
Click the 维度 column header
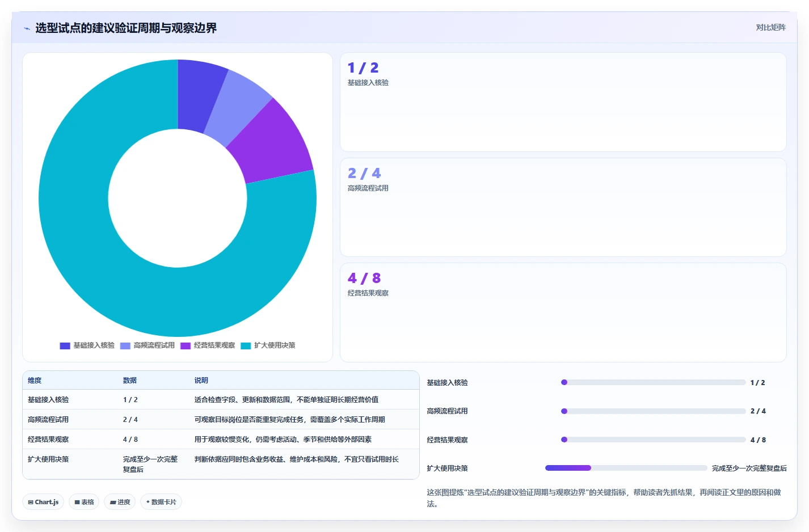35,381
